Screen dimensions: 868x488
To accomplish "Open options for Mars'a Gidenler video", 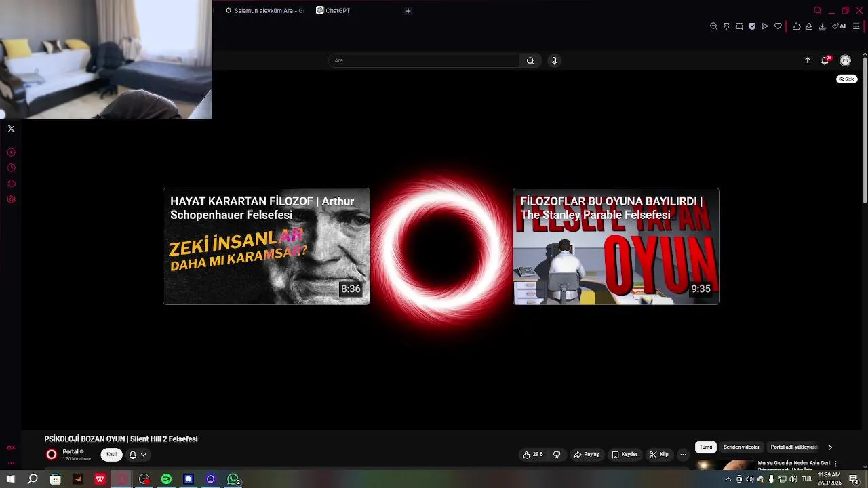I will pyautogui.click(x=835, y=464).
